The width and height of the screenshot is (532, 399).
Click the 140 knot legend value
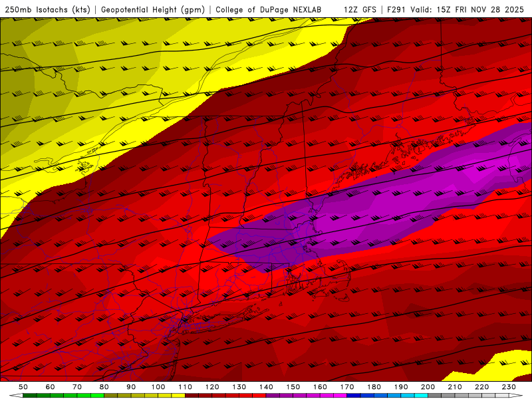[266, 387]
